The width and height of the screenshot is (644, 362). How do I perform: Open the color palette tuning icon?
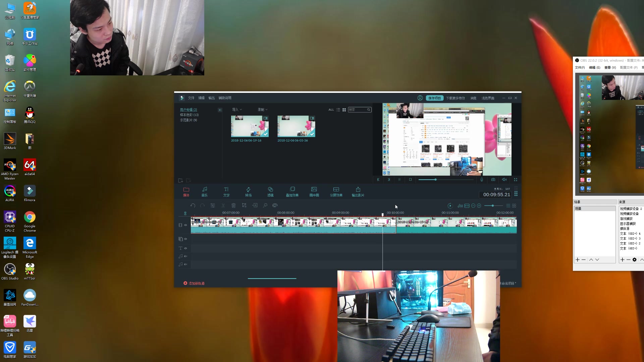pyautogui.click(x=275, y=205)
